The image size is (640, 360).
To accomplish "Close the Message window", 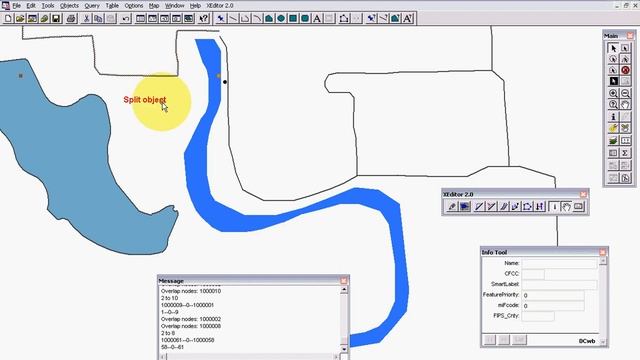I will (x=344, y=280).
